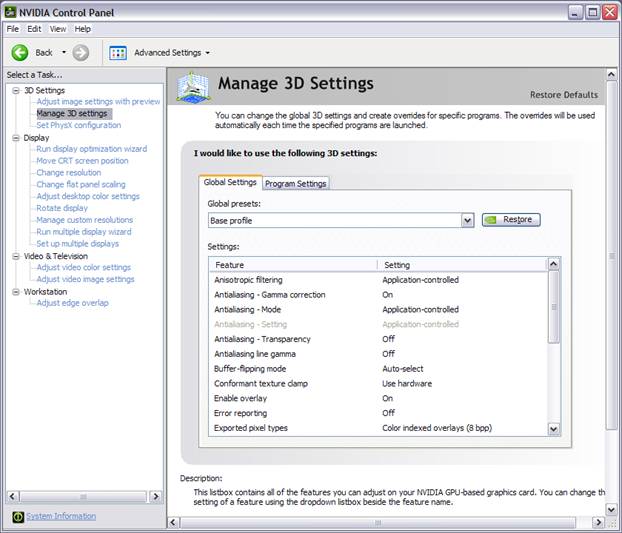Open the Change resolution task
The width and height of the screenshot is (622, 533).
click(69, 173)
